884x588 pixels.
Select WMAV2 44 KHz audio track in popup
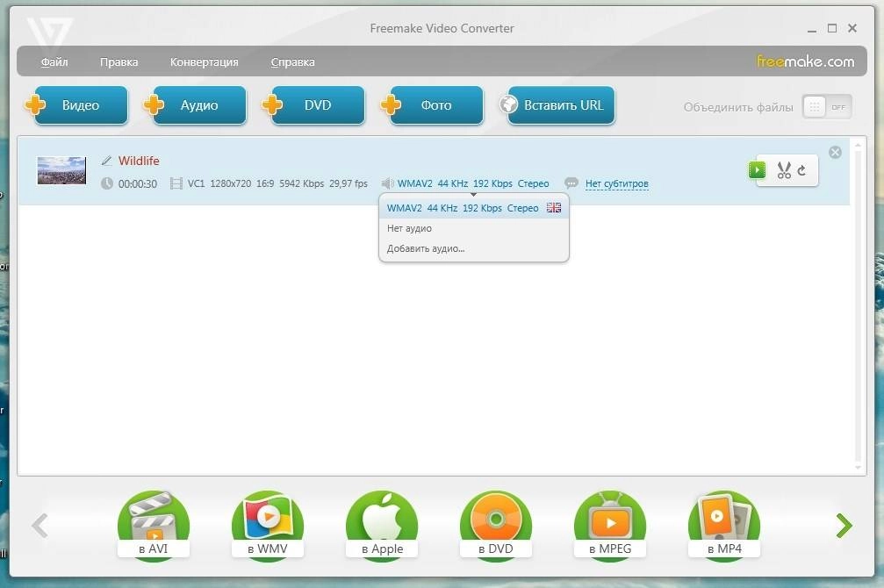[x=463, y=208]
